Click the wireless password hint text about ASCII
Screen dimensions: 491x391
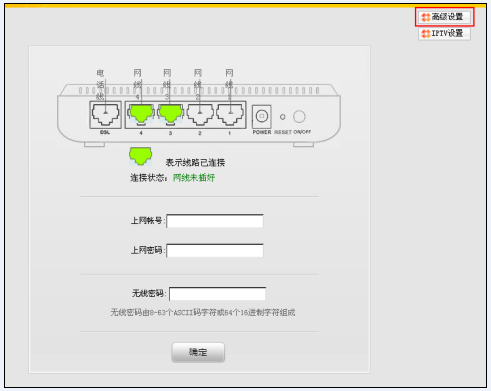(x=203, y=313)
